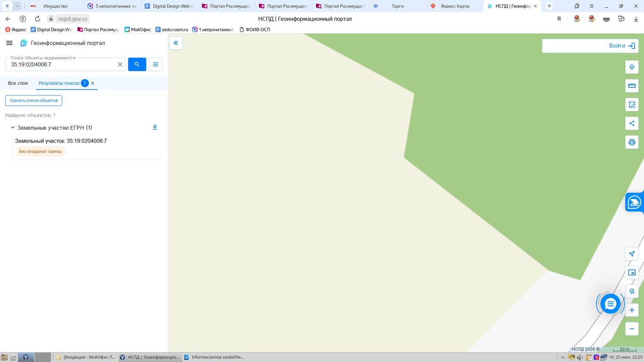Viewport: 644px width, 362px height.
Task: Switch to the Все слои tab
Action: pyautogui.click(x=18, y=83)
